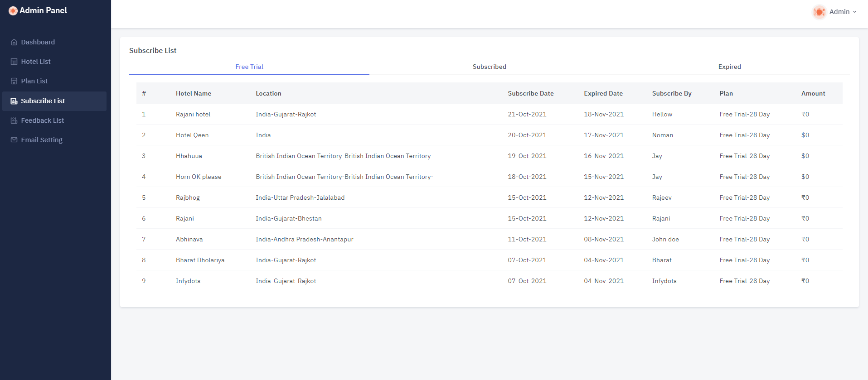
Task: Click the Plan List shop icon
Action: coord(14,81)
